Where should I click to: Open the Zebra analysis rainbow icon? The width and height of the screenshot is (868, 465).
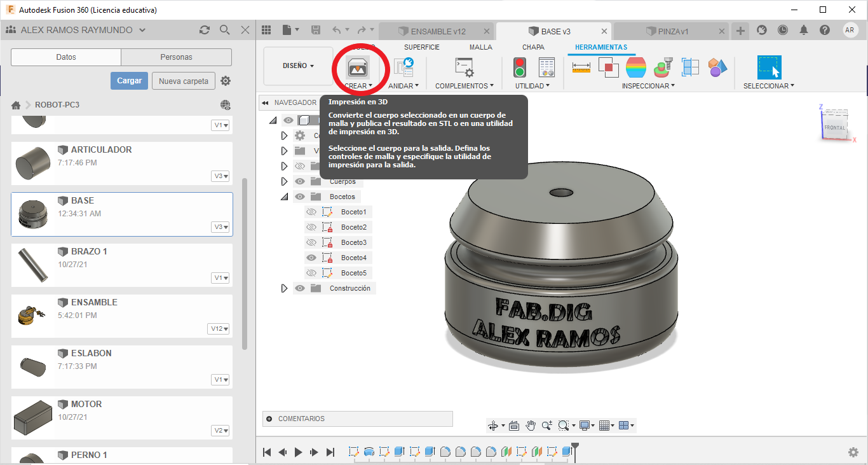pos(636,67)
